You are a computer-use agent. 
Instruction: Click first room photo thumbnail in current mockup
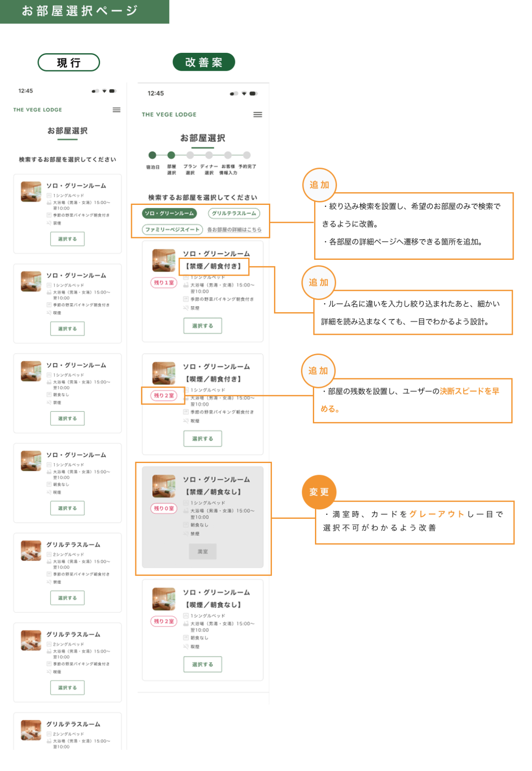[31, 192]
